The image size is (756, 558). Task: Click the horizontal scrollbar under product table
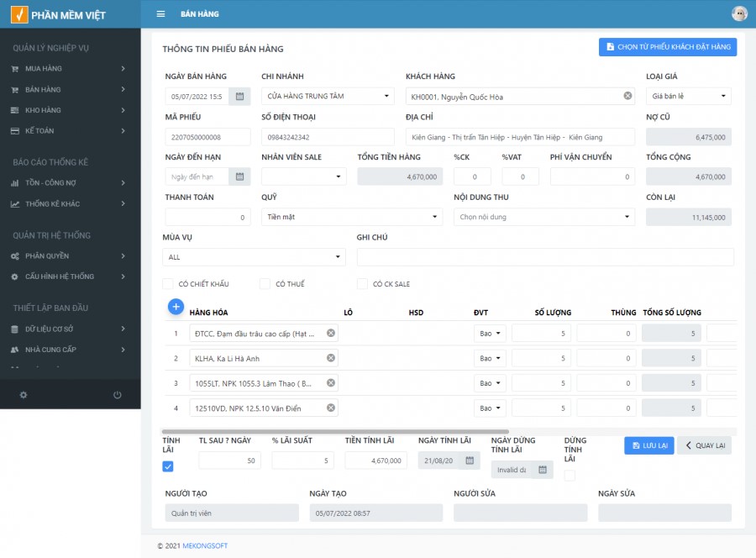(336, 431)
